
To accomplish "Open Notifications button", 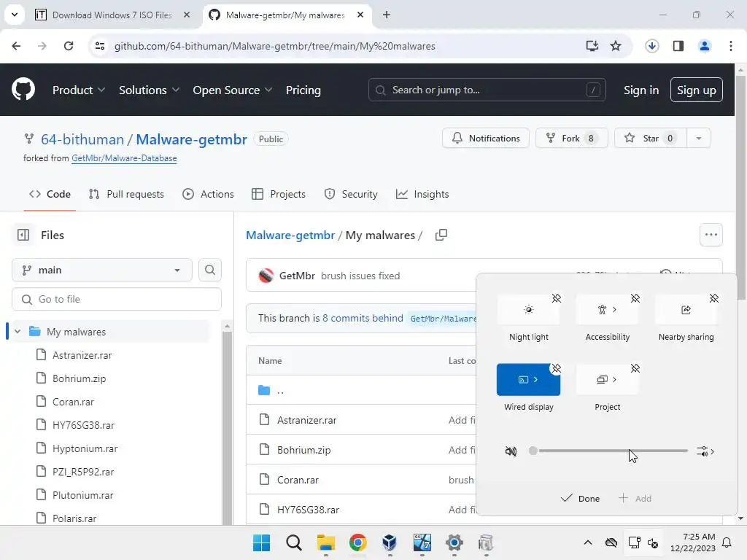I will tap(485, 138).
